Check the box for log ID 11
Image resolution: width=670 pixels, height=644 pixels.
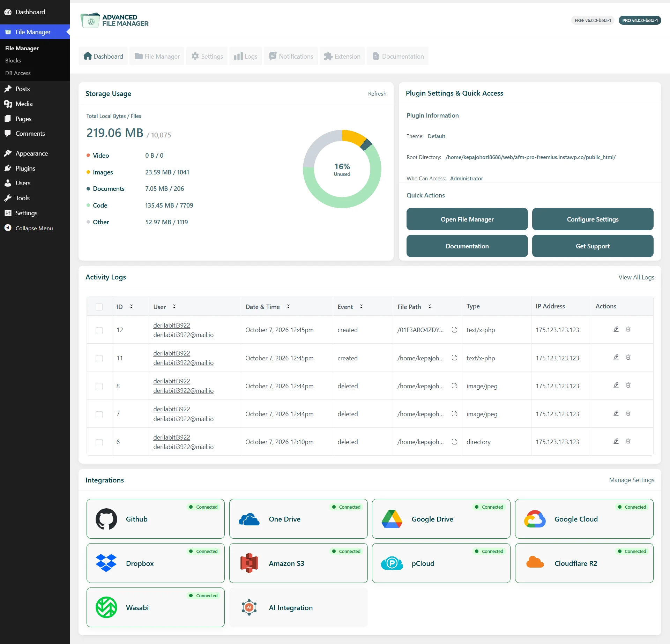(x=99, y=358)
